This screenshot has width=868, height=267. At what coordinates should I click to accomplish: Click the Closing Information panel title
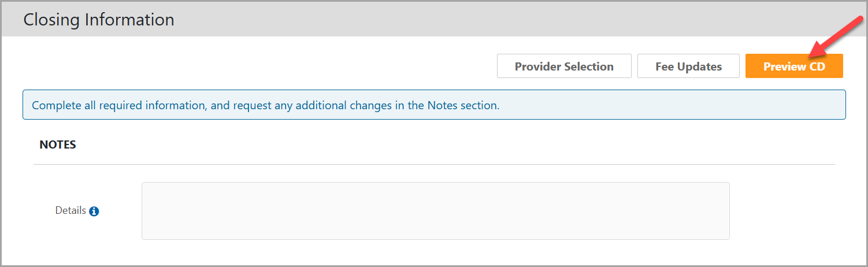pyautogui.click(x=99, y=20)
